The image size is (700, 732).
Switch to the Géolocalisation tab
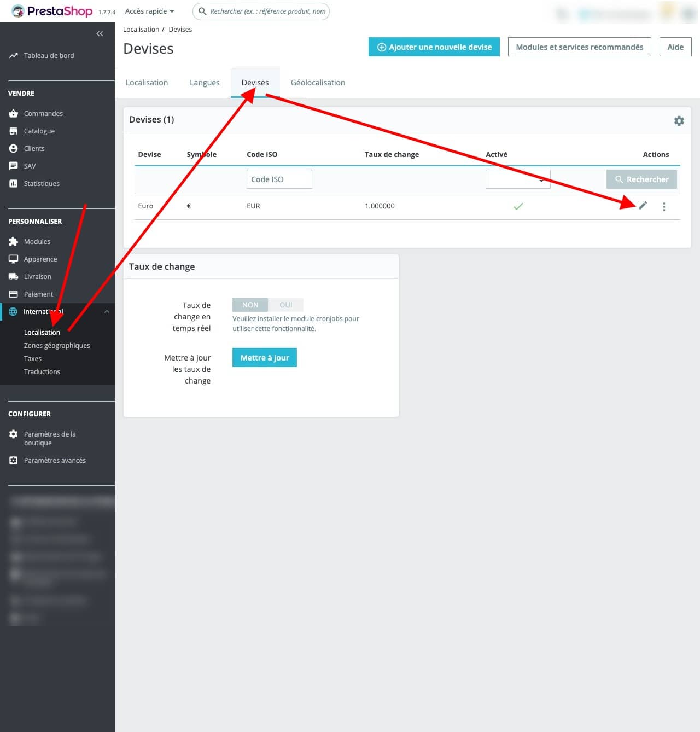point(318,82)
